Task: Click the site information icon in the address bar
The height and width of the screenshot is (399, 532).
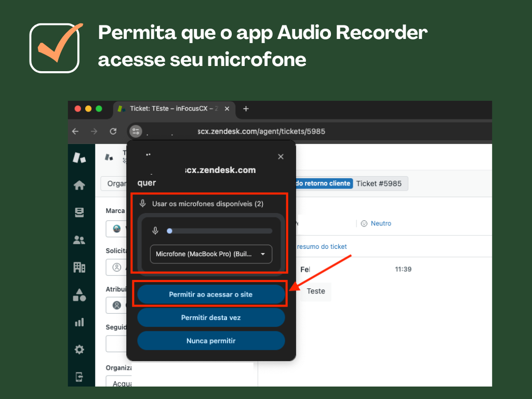Action: [x=135, y=131]
